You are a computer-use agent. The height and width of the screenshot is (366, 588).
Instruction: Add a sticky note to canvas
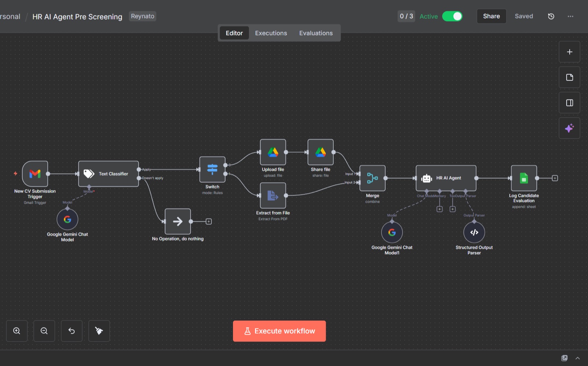(x=570, y=77)
